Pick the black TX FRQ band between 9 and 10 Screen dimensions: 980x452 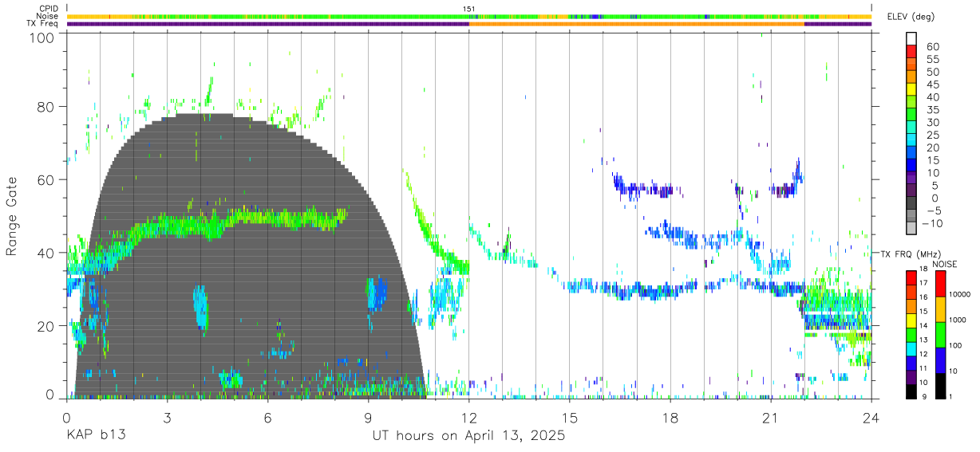click(911, 390)
